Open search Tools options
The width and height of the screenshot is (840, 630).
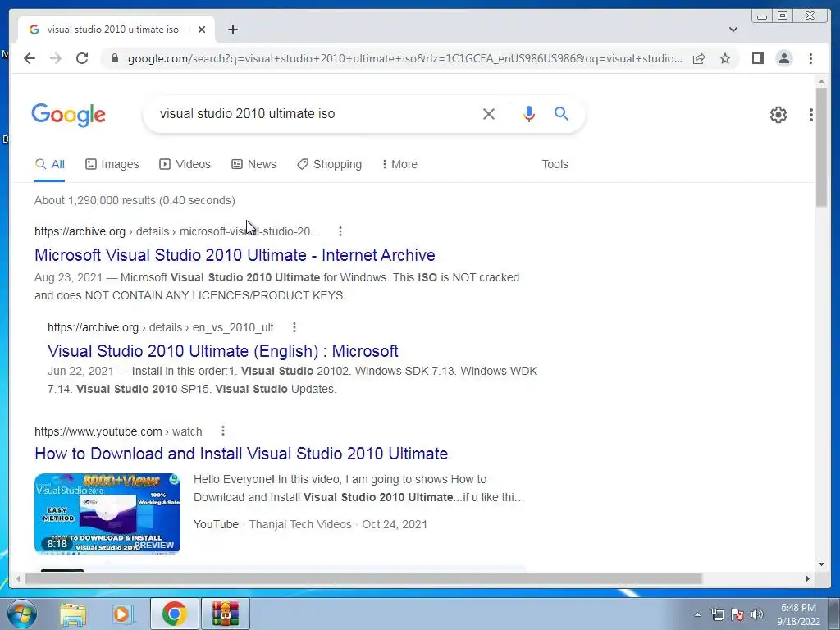click(x=555, y=164)
